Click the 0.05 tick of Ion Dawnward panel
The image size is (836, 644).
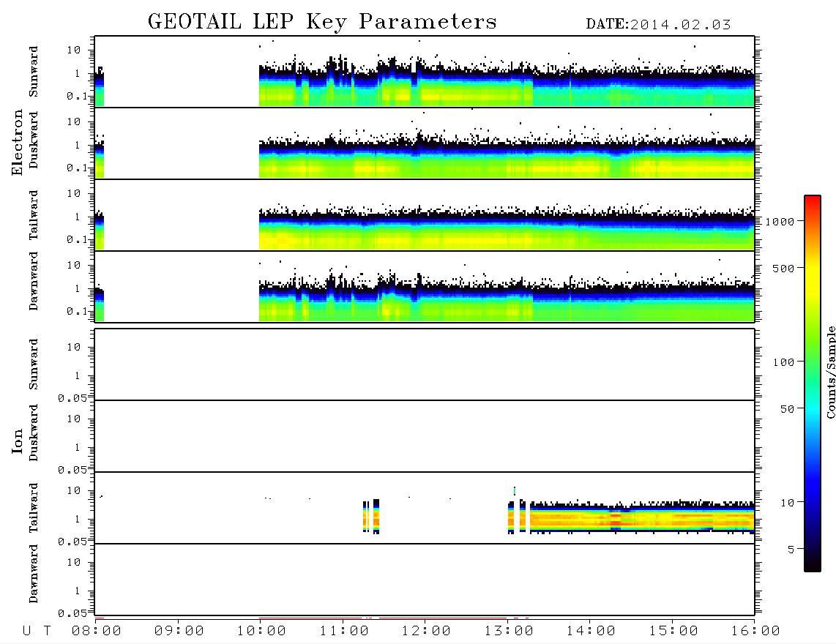(72, 613)
